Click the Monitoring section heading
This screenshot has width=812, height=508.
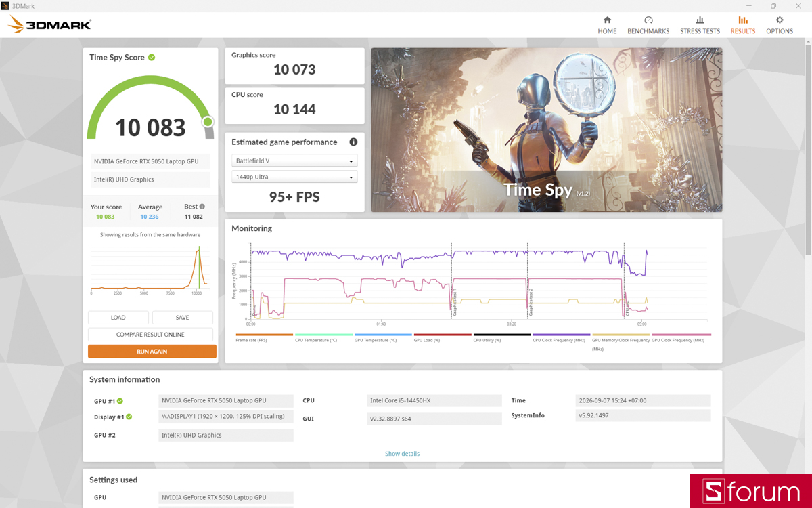252,228
